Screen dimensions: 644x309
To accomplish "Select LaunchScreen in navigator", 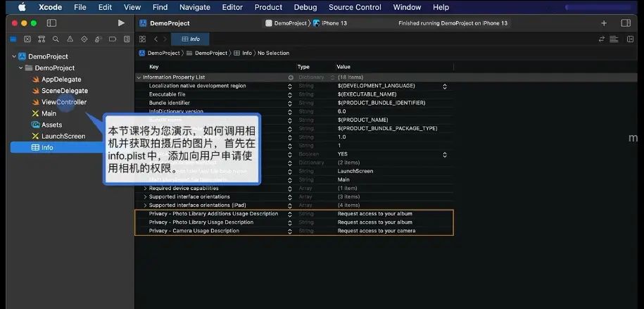I will point(63,137).
